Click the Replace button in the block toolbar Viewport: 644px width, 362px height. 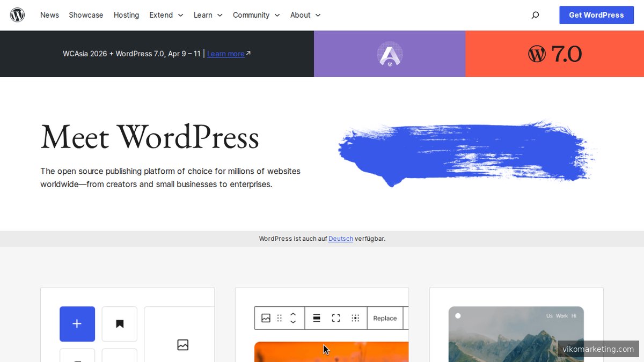click(384, 317)
